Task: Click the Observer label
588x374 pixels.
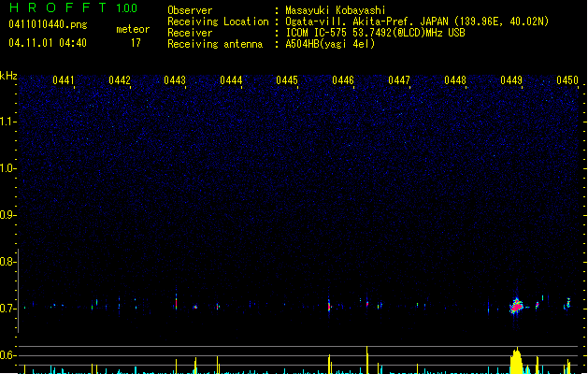Action: [190, 10]
